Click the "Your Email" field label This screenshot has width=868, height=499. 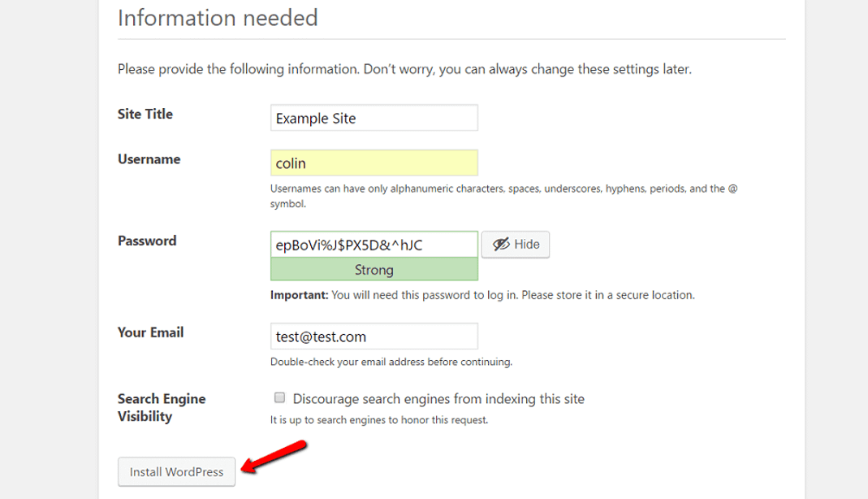coord(150,332)
